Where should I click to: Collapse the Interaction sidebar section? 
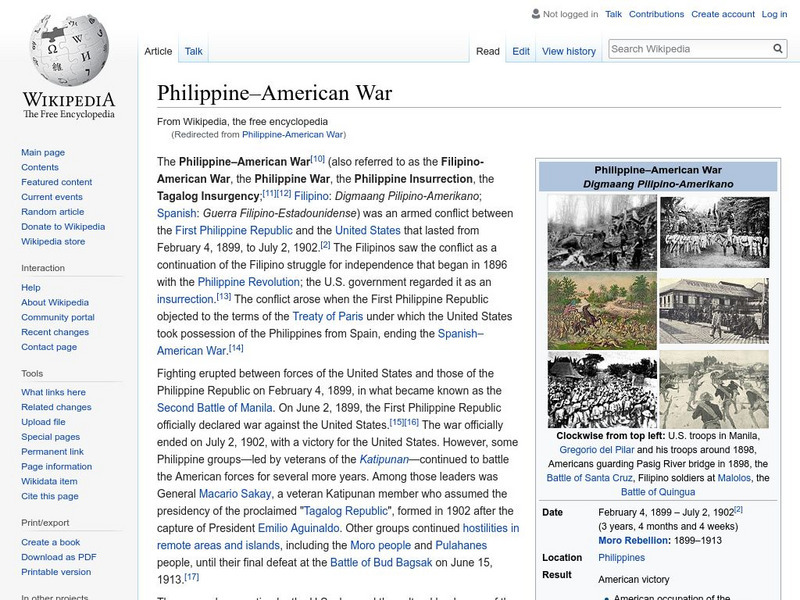pos(43,268)
